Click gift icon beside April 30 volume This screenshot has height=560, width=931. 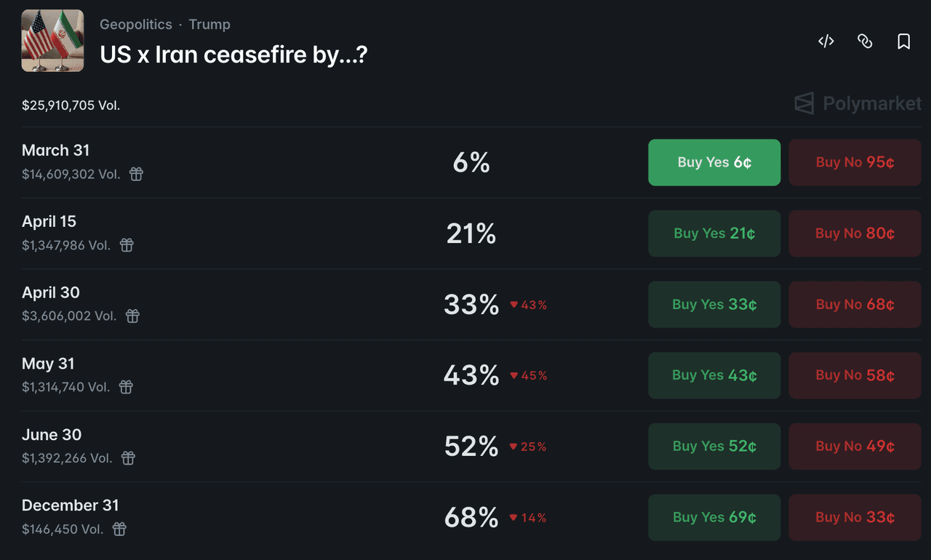pos(132,316)
